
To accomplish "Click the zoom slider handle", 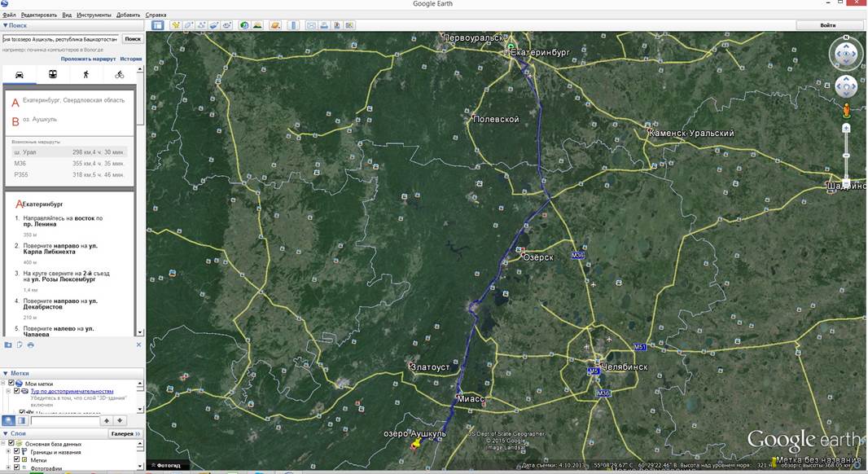I will click(x=846, y=156).
